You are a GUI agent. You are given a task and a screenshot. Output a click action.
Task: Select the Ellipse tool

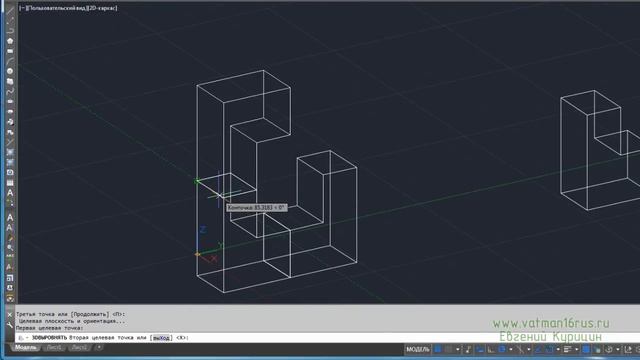(10, 102)
